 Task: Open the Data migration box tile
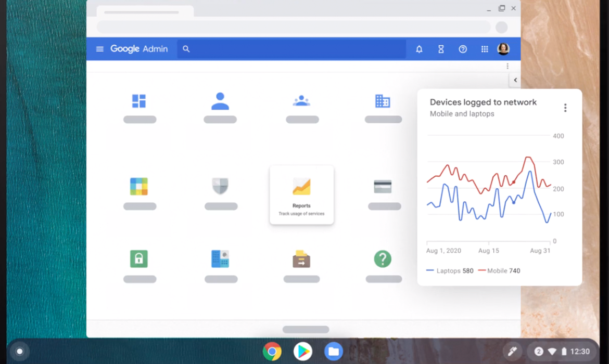coord(301,259)
